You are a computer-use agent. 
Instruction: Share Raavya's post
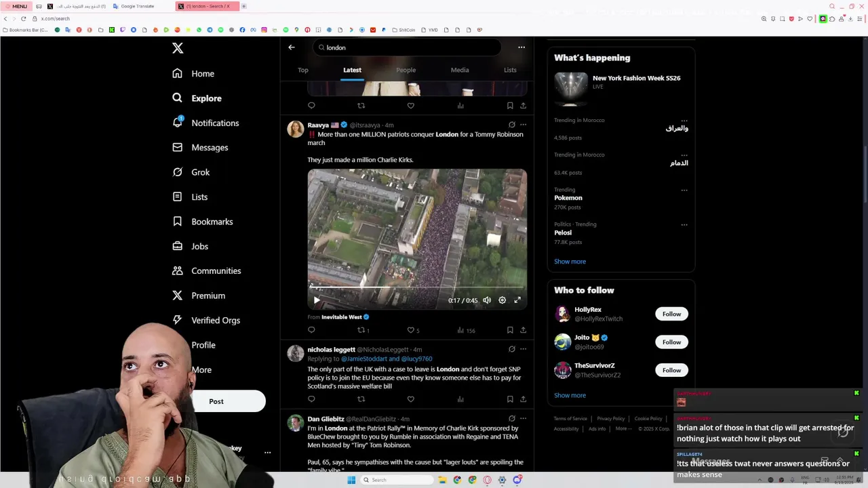(x=523, y=330)
